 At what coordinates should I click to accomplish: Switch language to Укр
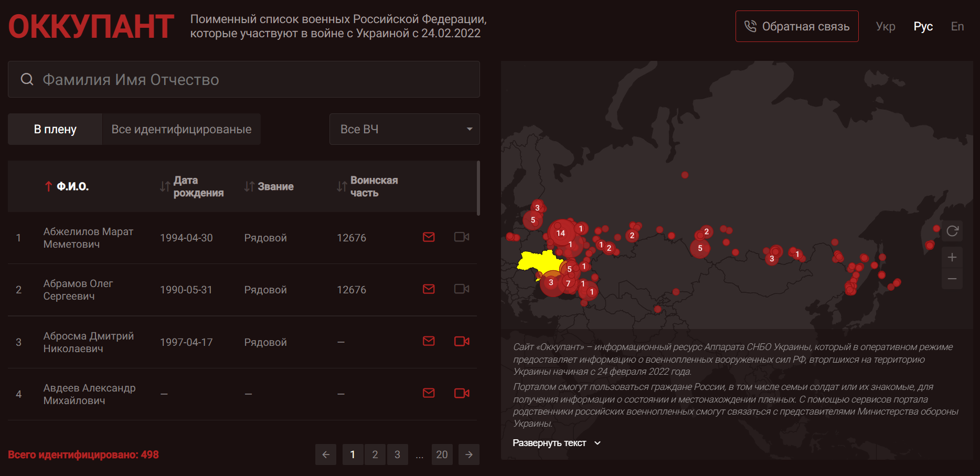pyautogui.click(x=886, y=26)
